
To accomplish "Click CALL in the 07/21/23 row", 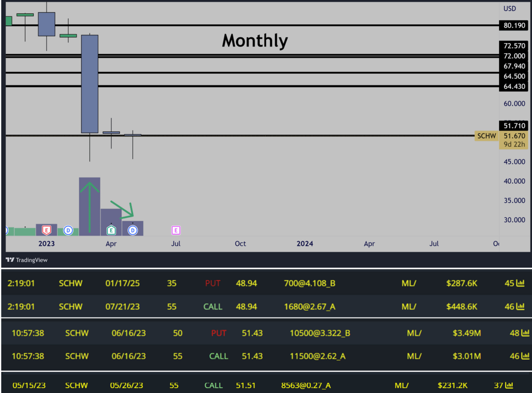I will click(213, 307).
